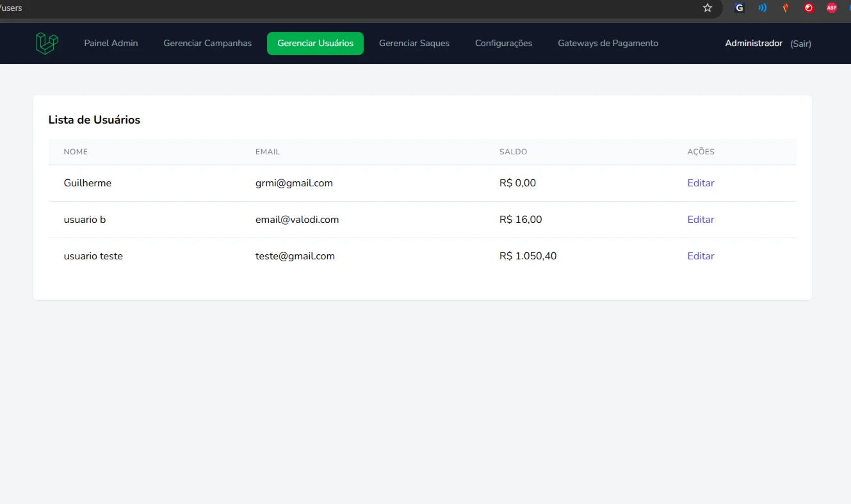Navigate to Gerenciar Saques
This screenshot has width=851, height=504.
coord(414,44)
